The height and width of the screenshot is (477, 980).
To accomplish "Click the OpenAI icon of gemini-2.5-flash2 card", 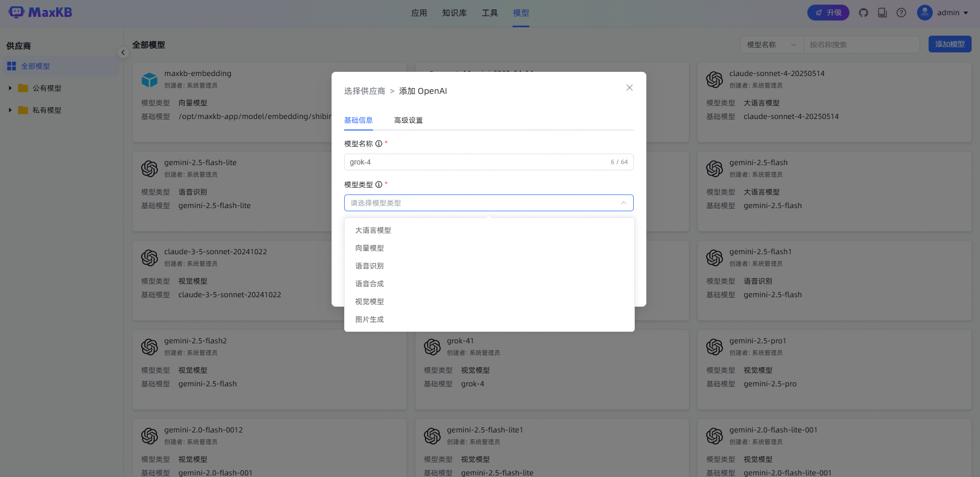I will pyautogui.click(x=150, y=347).
